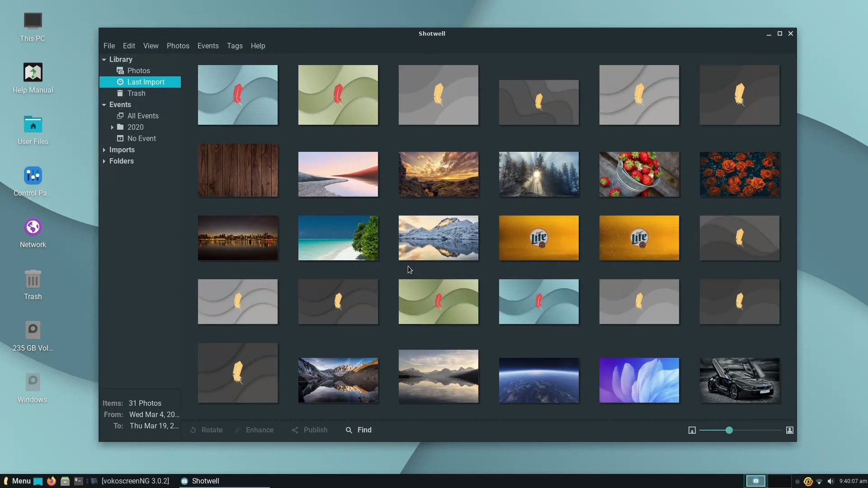The width and height of the screenshot is (868, 488).
Task: Open the 235 GB Volume drive icon
Action: (33, 336)
